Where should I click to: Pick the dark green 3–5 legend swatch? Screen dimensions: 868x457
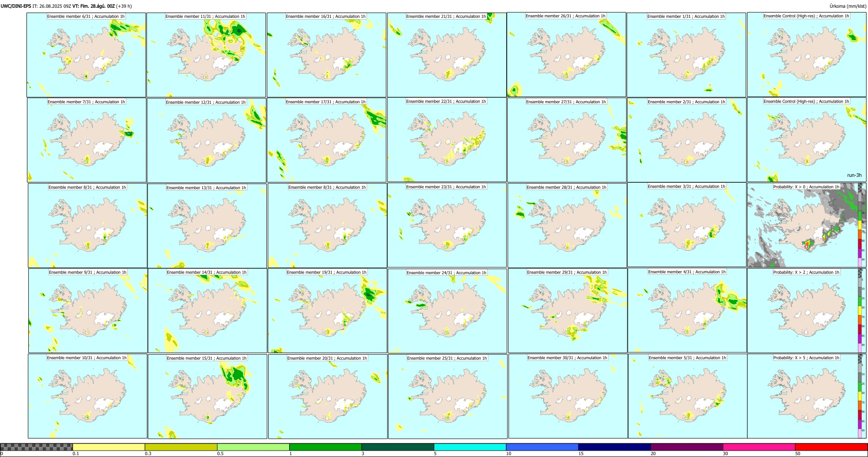pos(397,447)
